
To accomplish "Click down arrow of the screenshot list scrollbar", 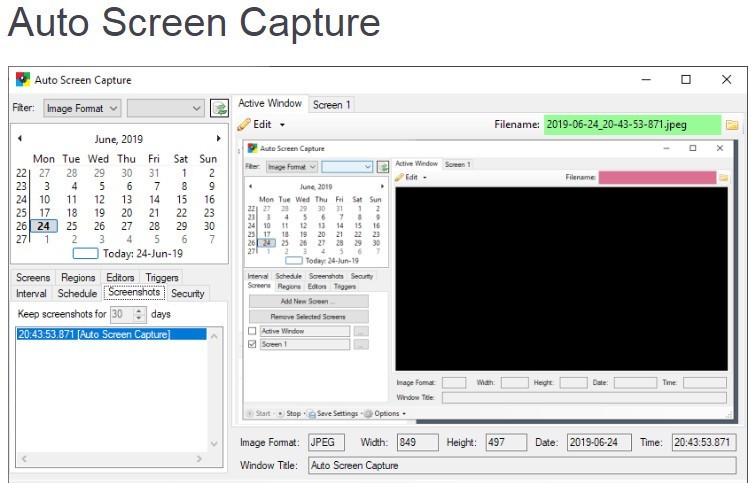I will tap(214, 444).
